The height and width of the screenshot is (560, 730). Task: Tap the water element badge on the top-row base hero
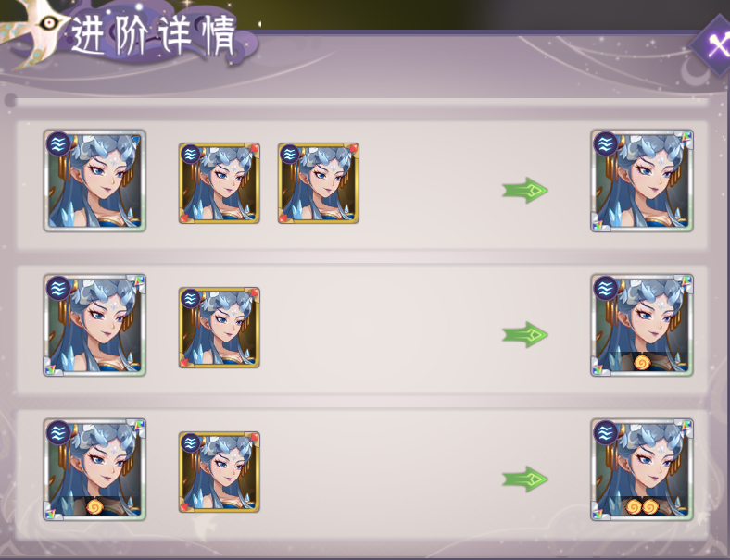[x=58, y=143]
